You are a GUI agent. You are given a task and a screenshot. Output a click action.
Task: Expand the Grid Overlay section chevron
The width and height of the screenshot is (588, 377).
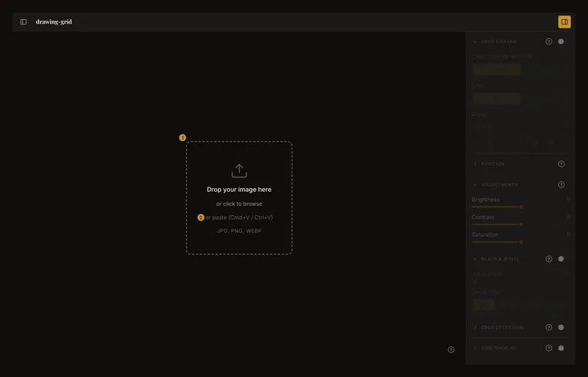click(x=475, y=348)
